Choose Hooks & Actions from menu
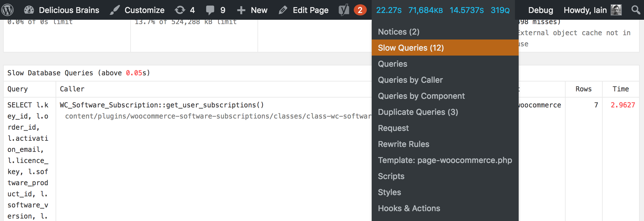 point(409,208)
